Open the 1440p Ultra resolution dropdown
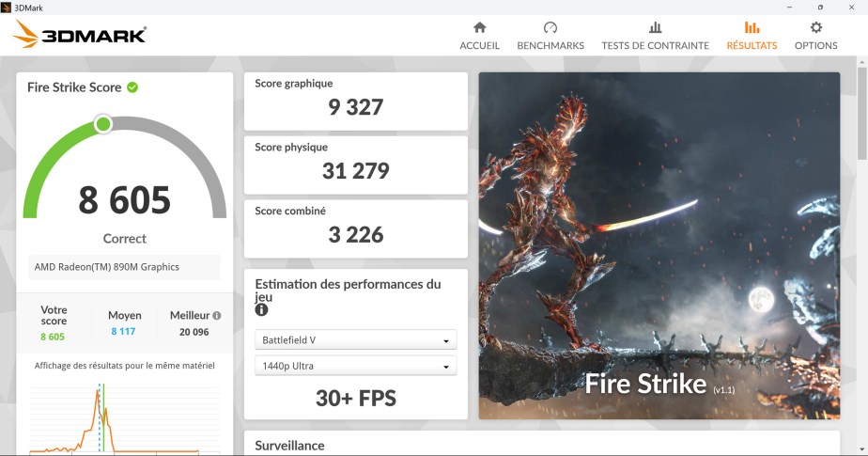The image size is (868, 456). tap(355, 366)
